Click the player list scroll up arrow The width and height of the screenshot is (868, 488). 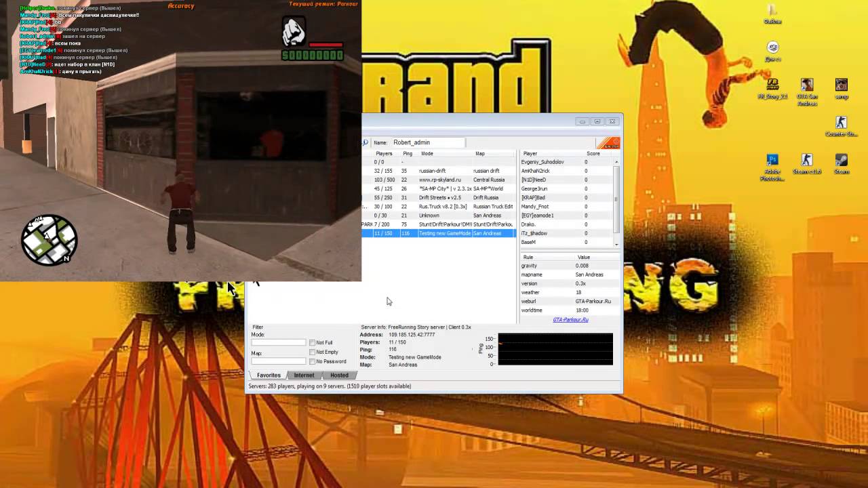pyautogui.click(x=617, y=162)
